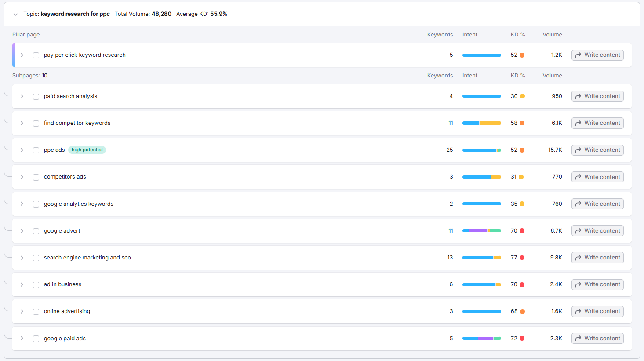Screen dimensions: 644x361
Task: Write content for competitors ads
Action: [597, 177]
